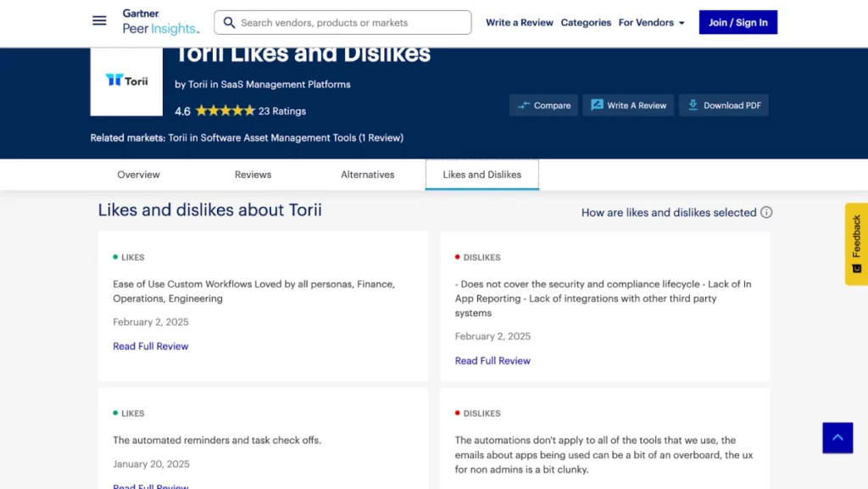868x489 pixels.
Task: Read Full Review for Ease of Use like
Action: point(151,347)
